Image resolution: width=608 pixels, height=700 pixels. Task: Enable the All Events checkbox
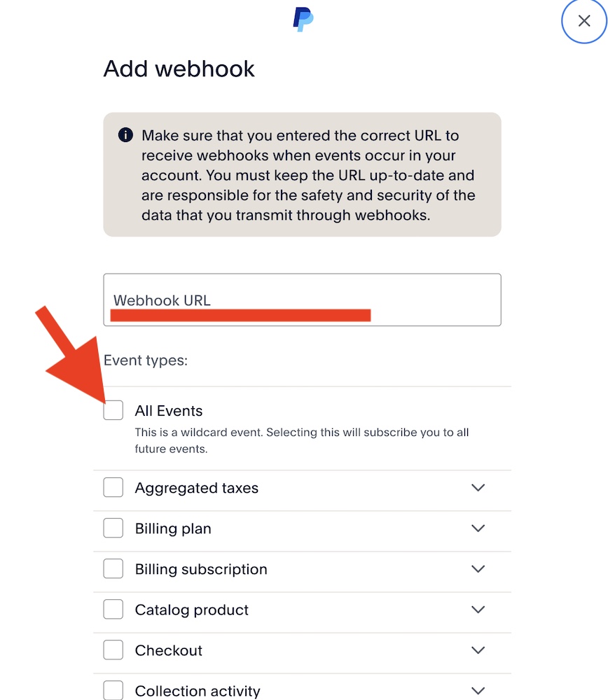(113, 410)
